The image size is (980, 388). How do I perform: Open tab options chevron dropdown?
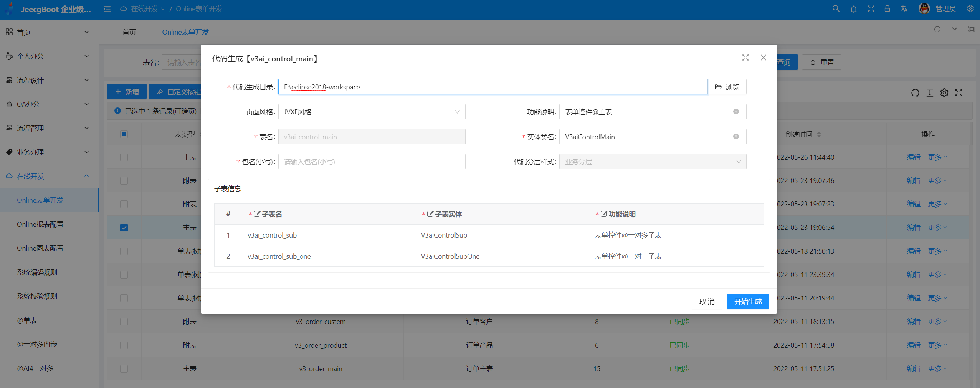(954, 29)
